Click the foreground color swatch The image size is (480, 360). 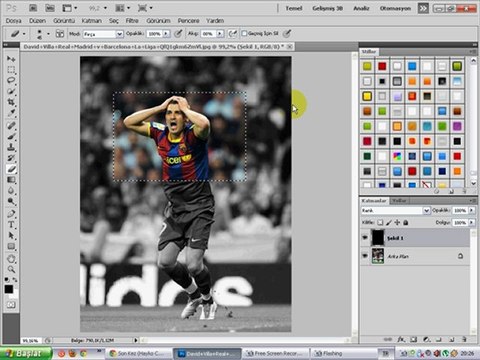[x=9, y=289]
